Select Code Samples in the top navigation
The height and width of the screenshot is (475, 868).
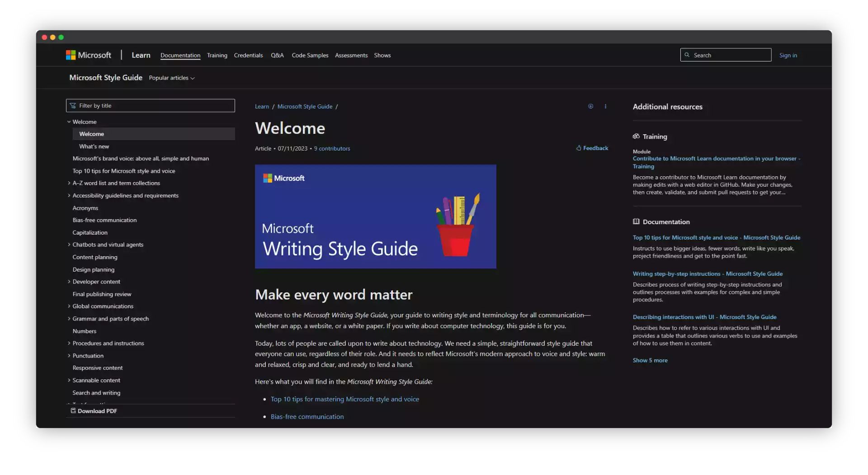point(309,55)
